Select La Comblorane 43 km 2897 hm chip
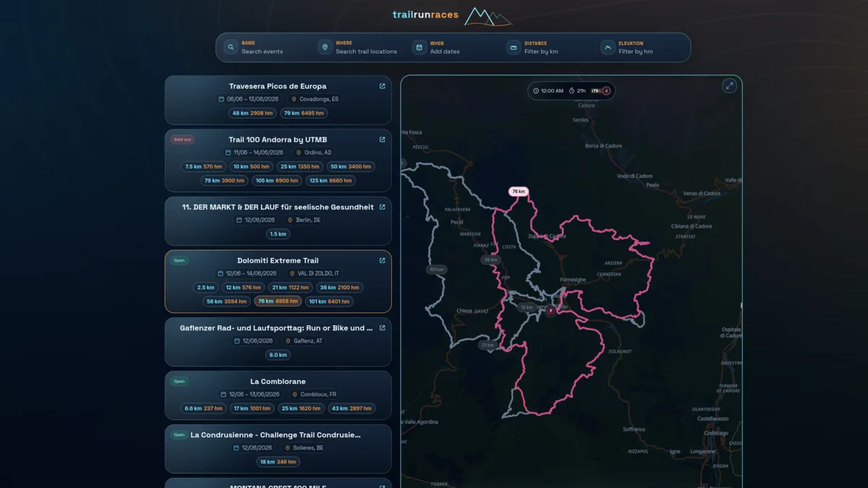The width and height of the screenshot is (868, 488). pyautogui.click(x=352, y=408)
